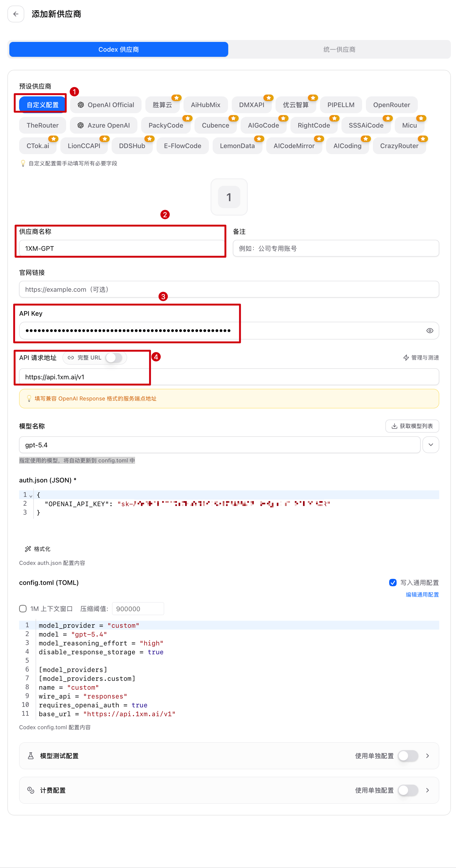
Task: Choose E-FlowCode preset provider
Action: click(182, 146)
